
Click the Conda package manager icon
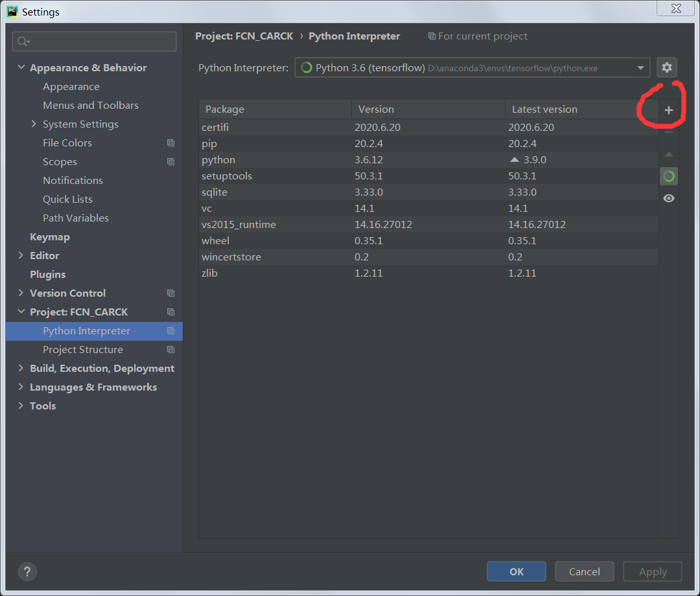click(668, 176)
